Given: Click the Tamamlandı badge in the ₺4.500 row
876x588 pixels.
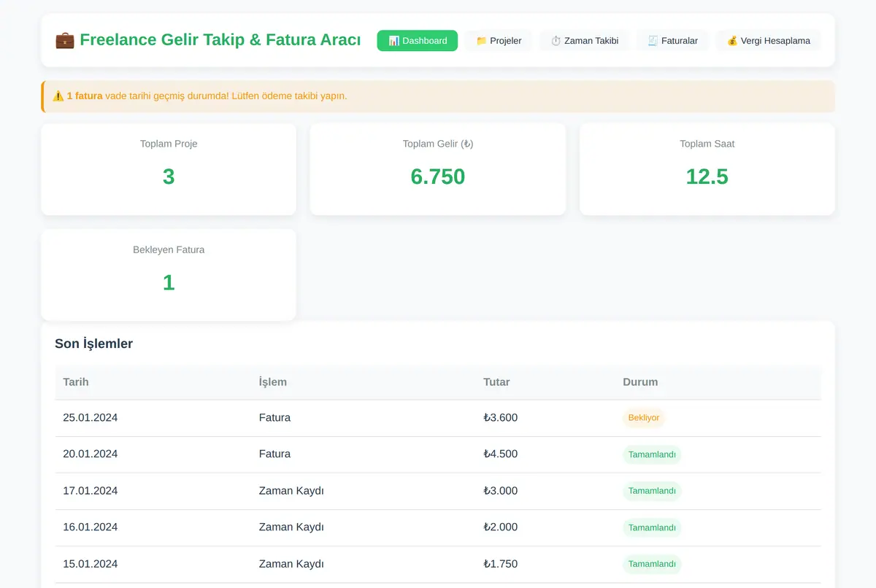Looking at the screenshot, I should tap(652, 454).
